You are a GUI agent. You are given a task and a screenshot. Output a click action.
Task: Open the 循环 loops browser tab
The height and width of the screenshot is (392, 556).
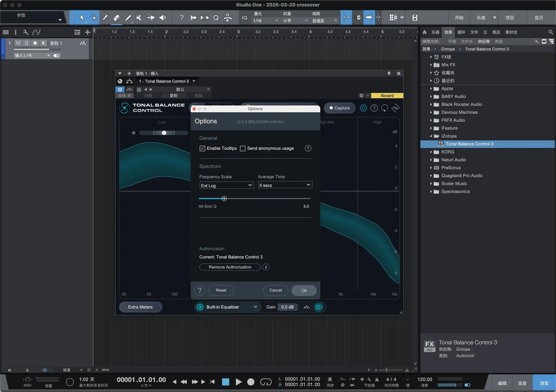point(461,32)
